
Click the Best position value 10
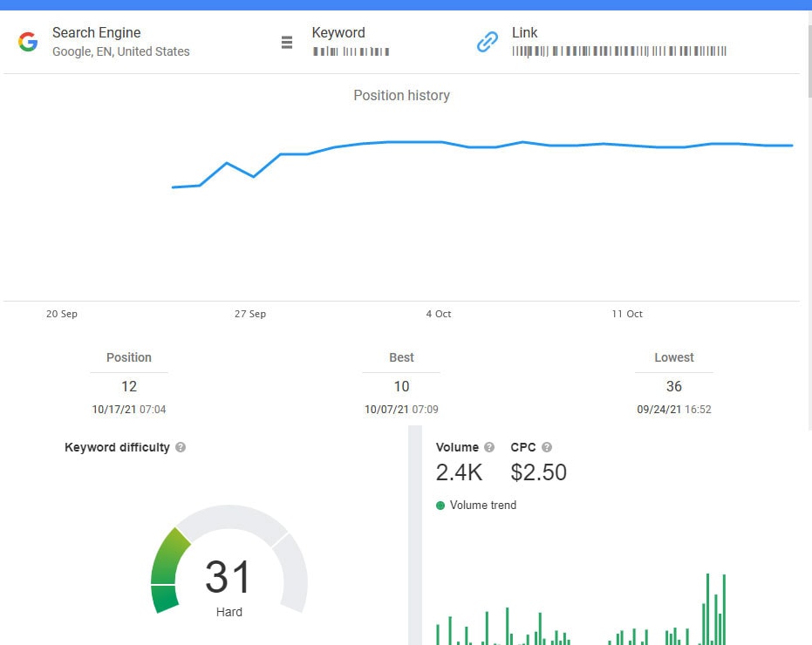point(401,386)
